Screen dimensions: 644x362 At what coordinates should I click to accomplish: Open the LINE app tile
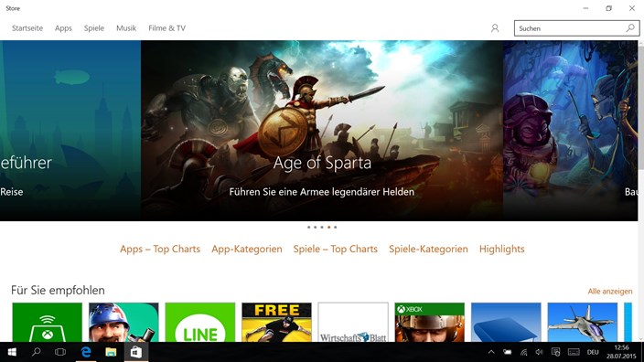(200, 322)
